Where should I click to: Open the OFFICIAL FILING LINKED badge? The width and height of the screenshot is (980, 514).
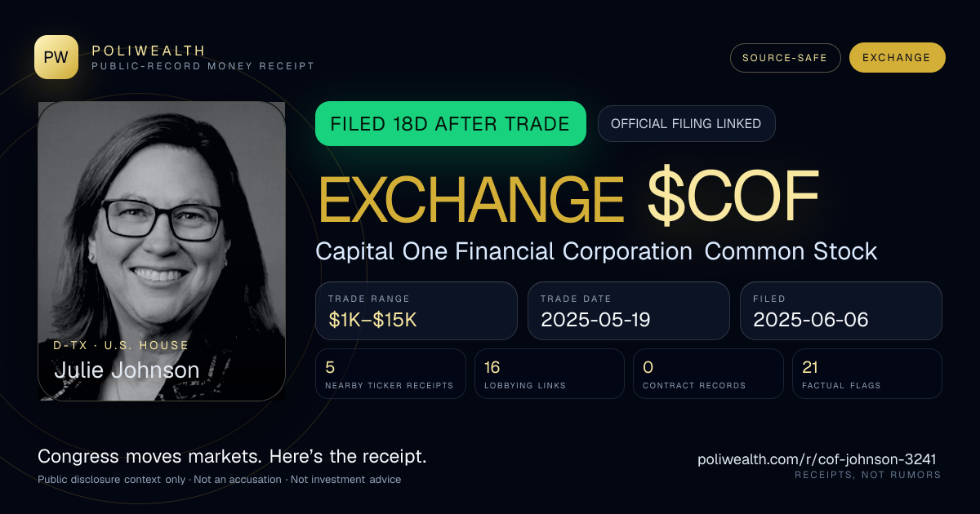click(686, 124)
